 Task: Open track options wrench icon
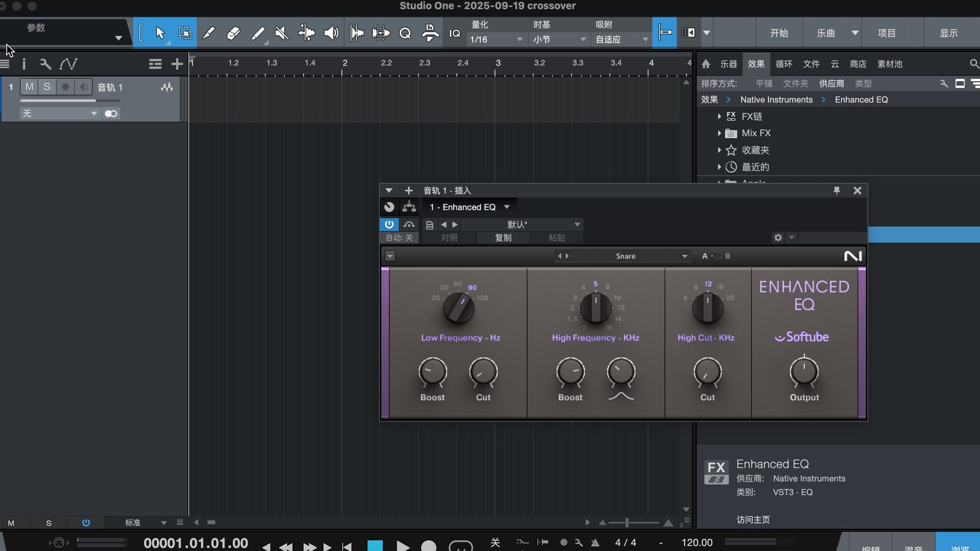(45, 64)
